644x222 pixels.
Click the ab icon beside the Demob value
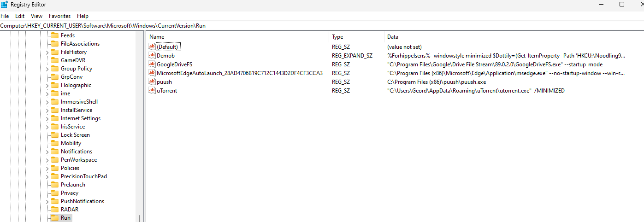pyautogui.click(x=152, y=56)
